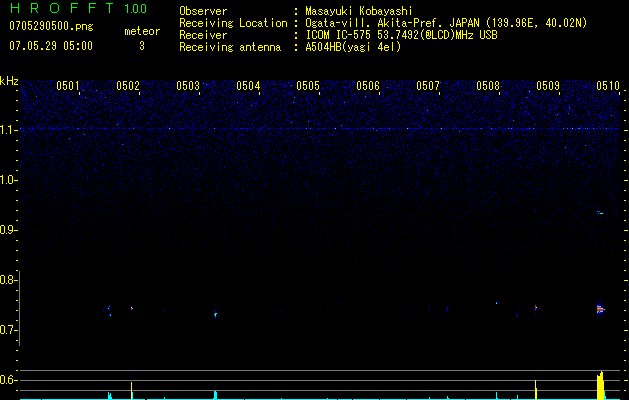Click observer name Masayuki Kobayashi

pyautogui.click(x=359, y=11)
